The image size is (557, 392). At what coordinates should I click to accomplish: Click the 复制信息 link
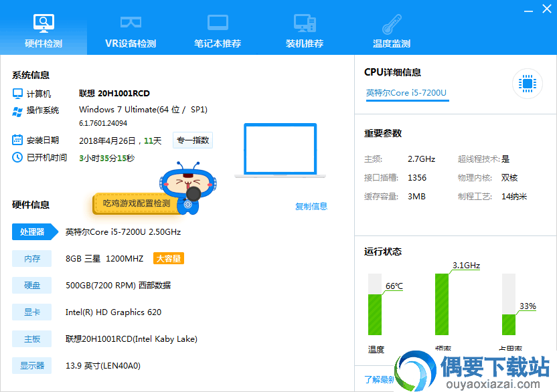(311, 206)
